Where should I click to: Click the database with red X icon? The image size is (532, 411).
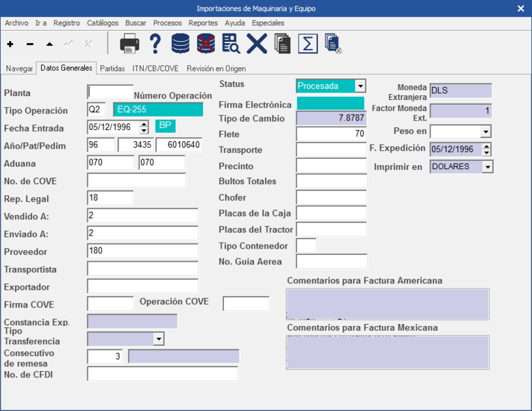coord(206,43)
